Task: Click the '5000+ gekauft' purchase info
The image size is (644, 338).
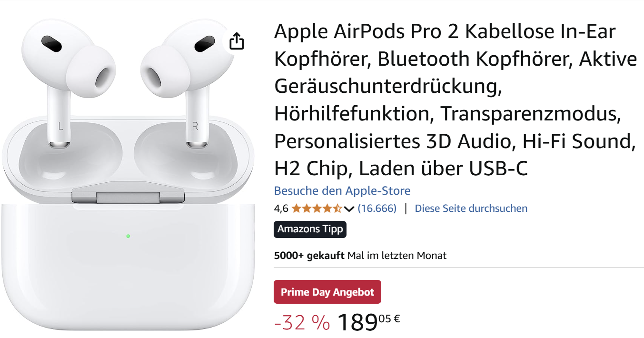Action: 309,256
